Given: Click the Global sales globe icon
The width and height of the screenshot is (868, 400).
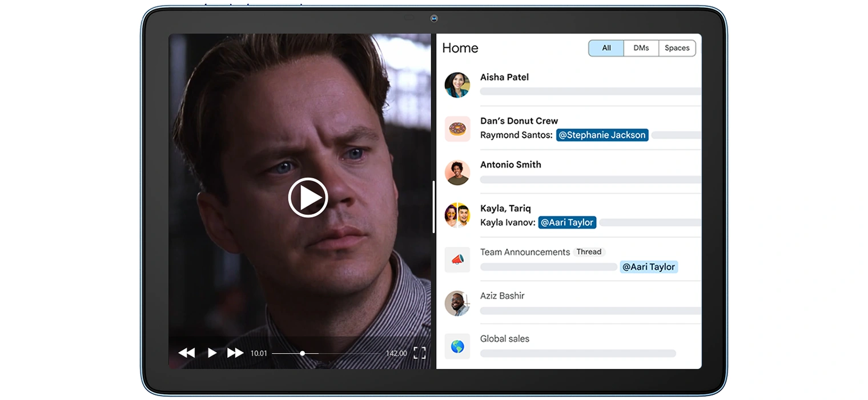Looking at the screenshot, I should pyautogui.click(x=457, y=346).
